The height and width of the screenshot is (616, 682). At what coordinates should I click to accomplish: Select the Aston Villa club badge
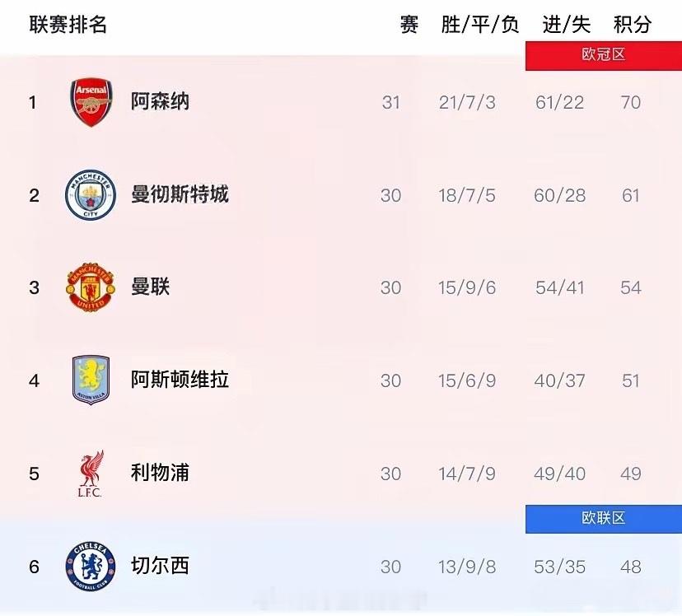pos(91,380)
